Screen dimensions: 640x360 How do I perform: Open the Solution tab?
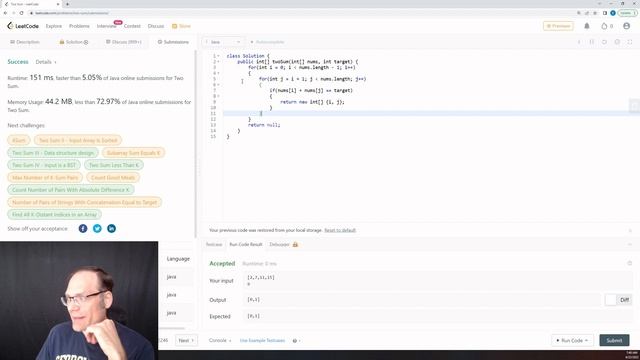click(x=74, y=42)
